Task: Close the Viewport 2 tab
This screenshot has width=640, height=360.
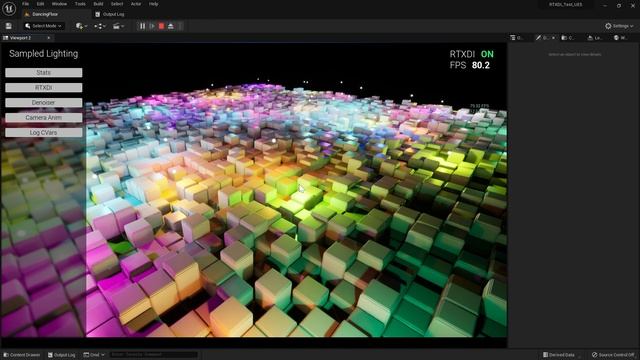Action: 49,38
